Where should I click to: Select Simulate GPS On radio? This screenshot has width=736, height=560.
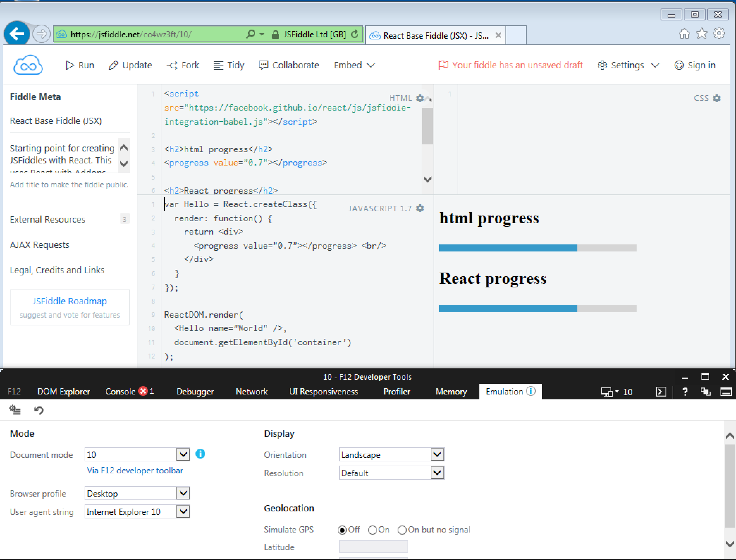[372, 530]
